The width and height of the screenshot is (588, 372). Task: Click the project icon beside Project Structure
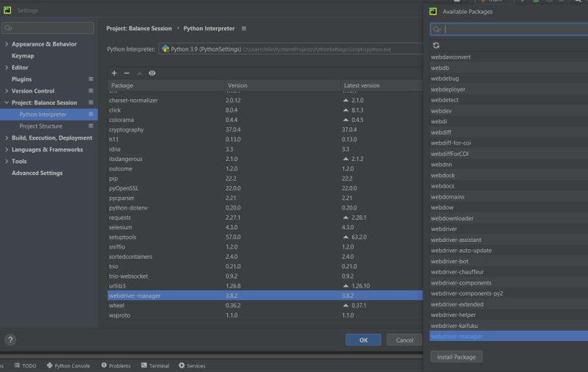(90, 126)
